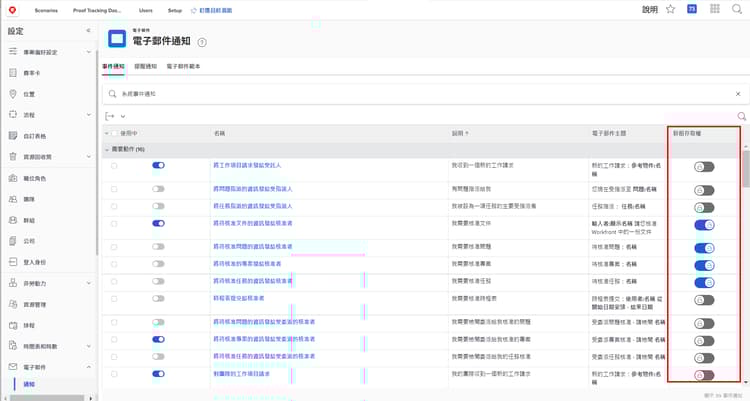This screenshot has width=750, height=401.
Task: Click the 位置 location pin icon
Action: tap(13, 94)
